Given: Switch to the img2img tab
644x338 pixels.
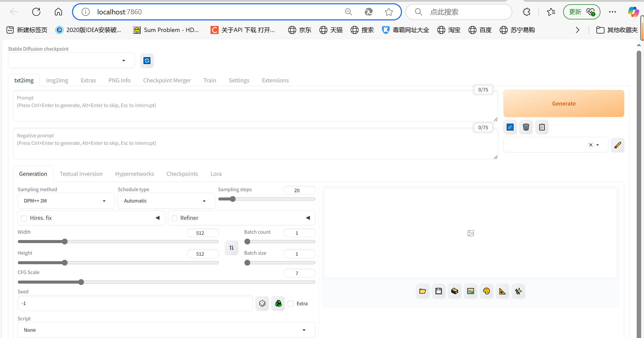Looking at the screenshot, I should (57, 80).
